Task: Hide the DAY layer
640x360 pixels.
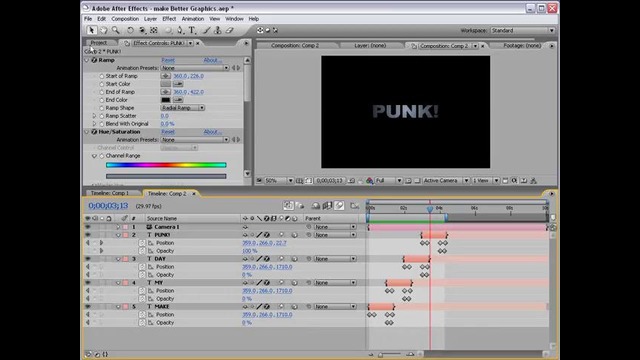Action: click(87, 259)
